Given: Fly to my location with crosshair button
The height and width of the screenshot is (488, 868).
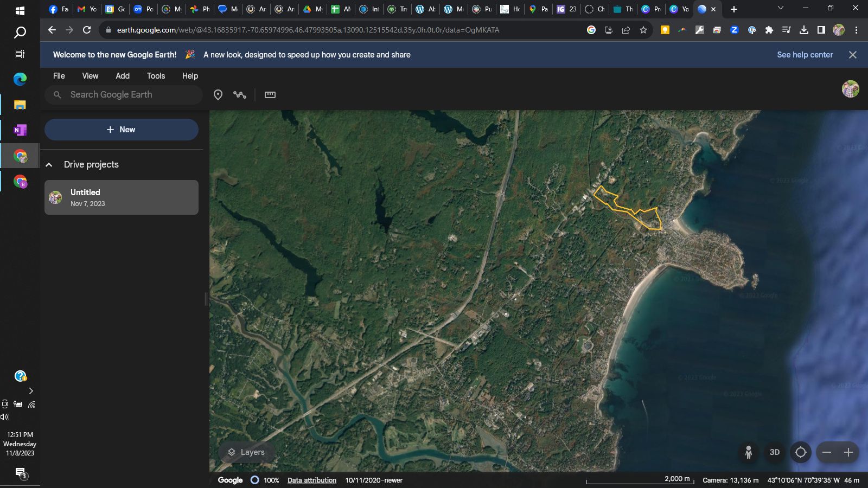Looking at the screenshot, I should pyautogui.click(x=801, y=452).
